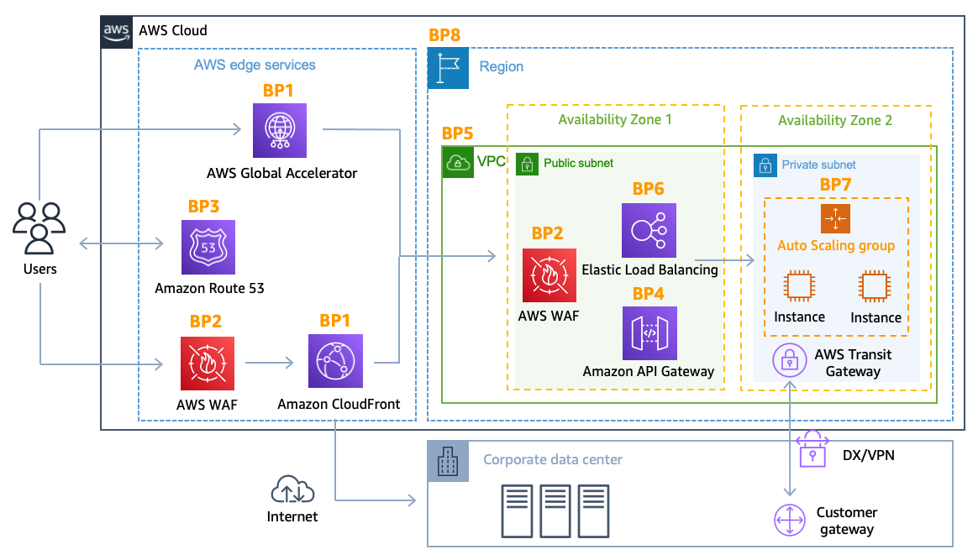This screenshot has width=978, height=560.
Task: Open the Amazon CloudFront icon
Action: click(x=335, y=361)
